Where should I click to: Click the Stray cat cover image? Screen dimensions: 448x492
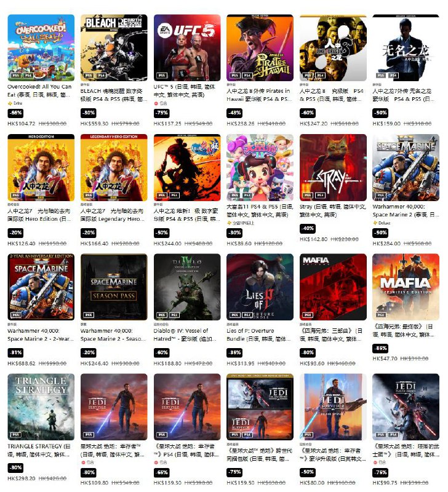pos(333,167)
